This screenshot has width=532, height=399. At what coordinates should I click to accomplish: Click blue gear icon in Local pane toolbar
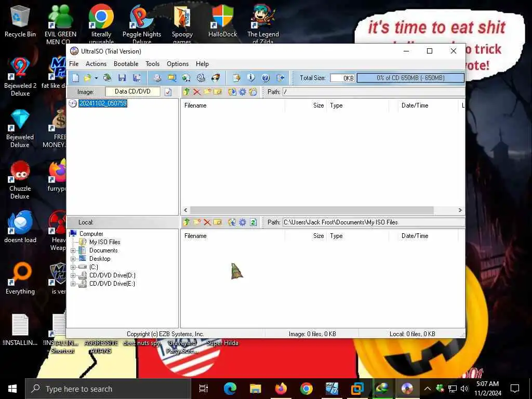pyautogui.click(x=243, y=222)
